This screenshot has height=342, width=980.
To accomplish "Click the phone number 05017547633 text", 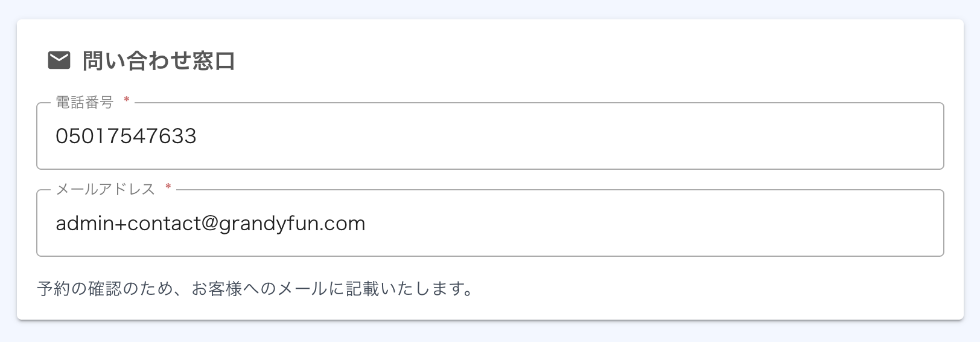I will pyautogui.click(x=126, y=137).
